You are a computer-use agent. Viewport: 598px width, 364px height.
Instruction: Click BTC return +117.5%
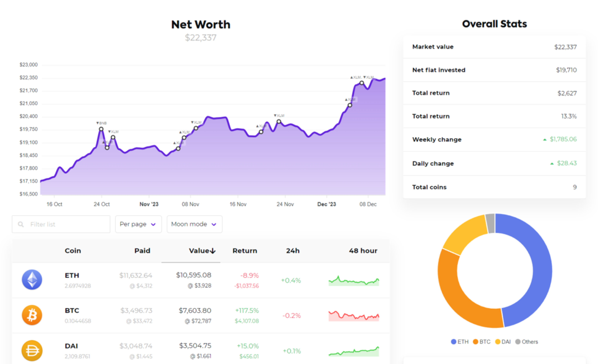[247, 311]
